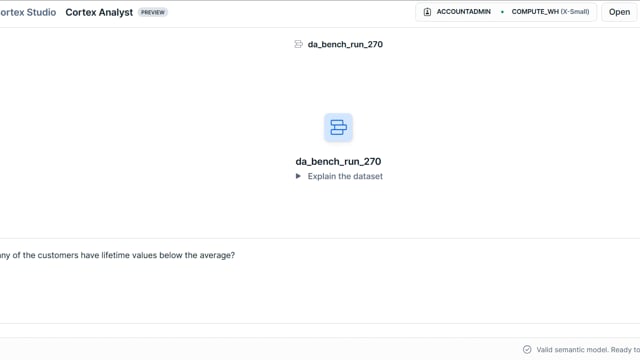This screenshot has width=640, height=360.
Task: Click the small model icon beside the top da_bench_run_270
Action: tap(298, 44)
